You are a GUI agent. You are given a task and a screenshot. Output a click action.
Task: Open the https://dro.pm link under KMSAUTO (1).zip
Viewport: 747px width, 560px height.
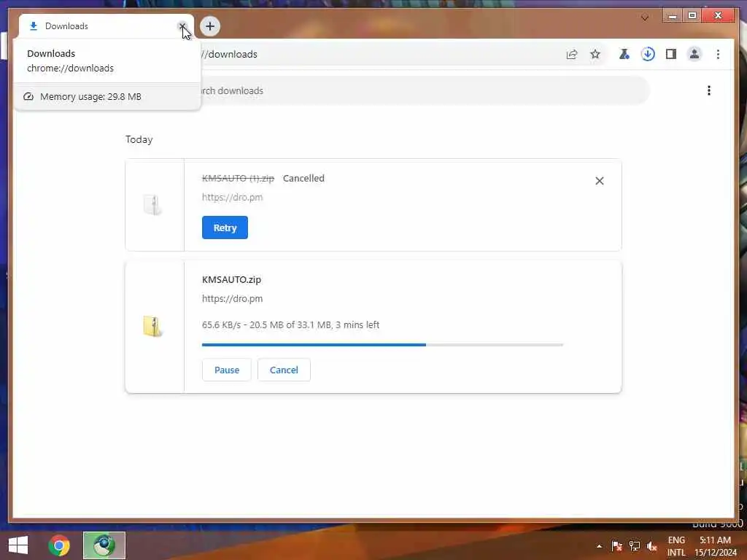click(x=232, y=197)
